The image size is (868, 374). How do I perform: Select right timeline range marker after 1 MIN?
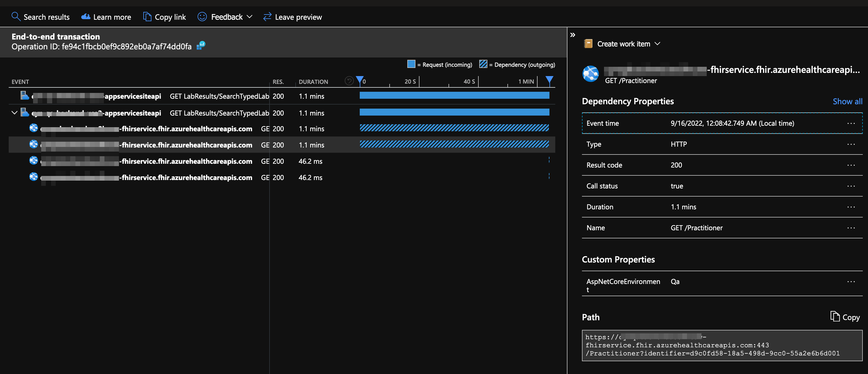click(x=549, y=80)
